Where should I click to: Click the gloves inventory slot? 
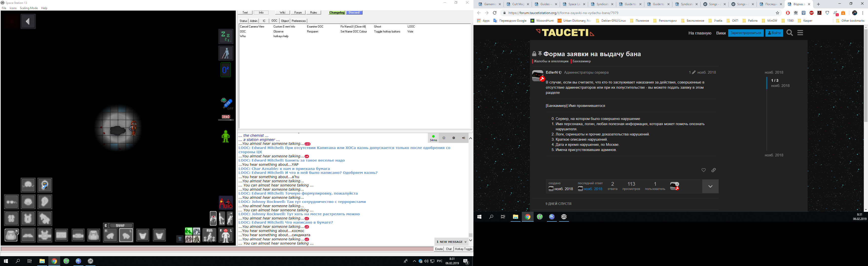(x=45, y=218)
